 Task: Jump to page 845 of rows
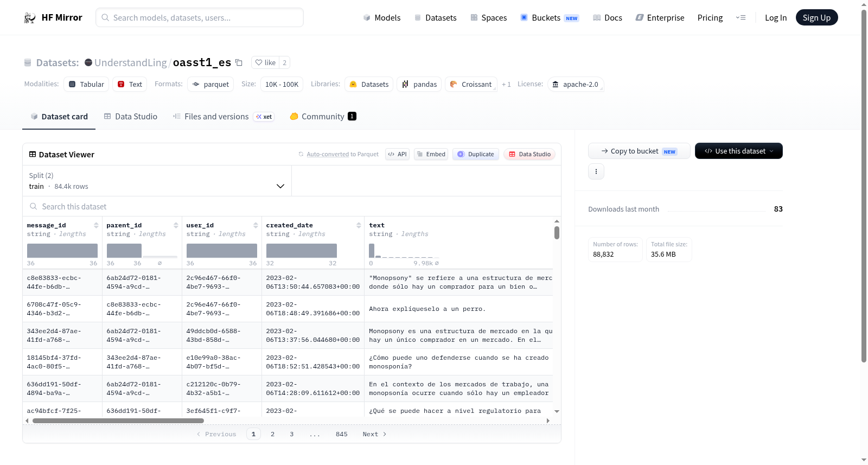click(341, 434)
